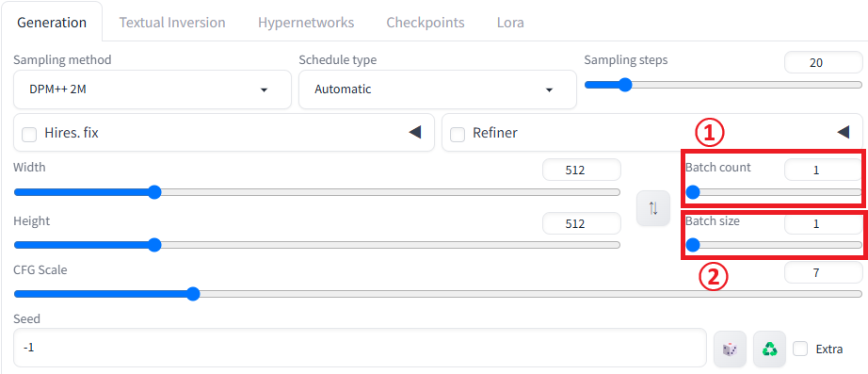The image size is (868, 374).
Task: Click the Width value number box
Action: click(x=582, y=171)
